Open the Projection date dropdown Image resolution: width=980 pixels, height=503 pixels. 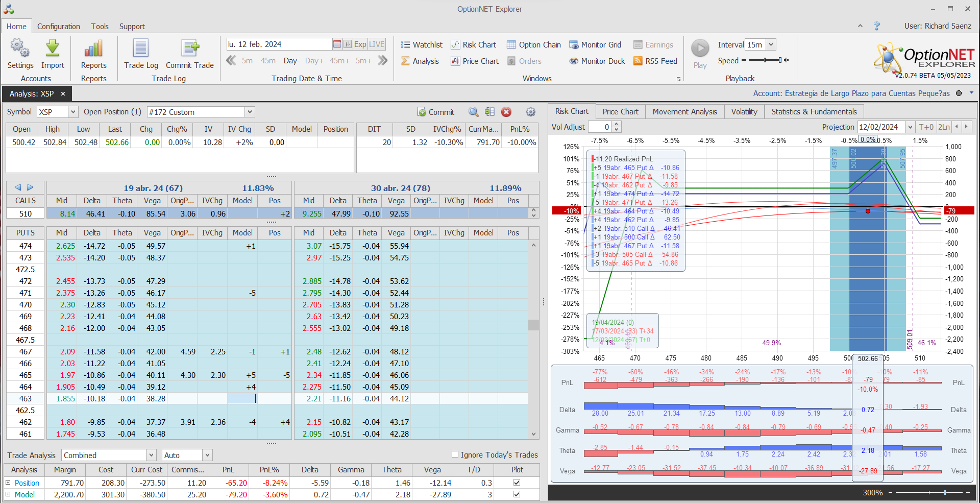[910, 127]
